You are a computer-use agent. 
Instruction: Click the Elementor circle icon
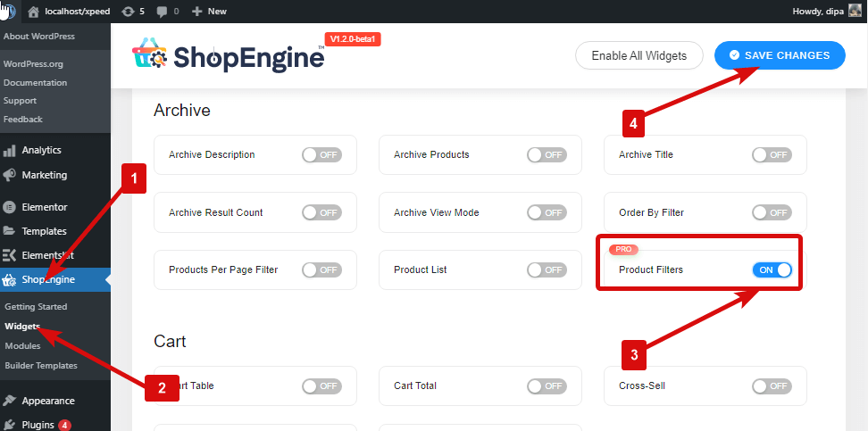(10, 207)
